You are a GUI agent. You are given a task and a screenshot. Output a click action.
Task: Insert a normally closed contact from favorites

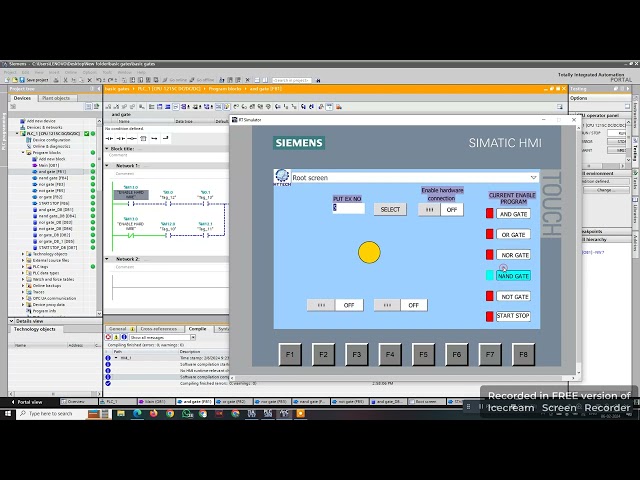121,138
